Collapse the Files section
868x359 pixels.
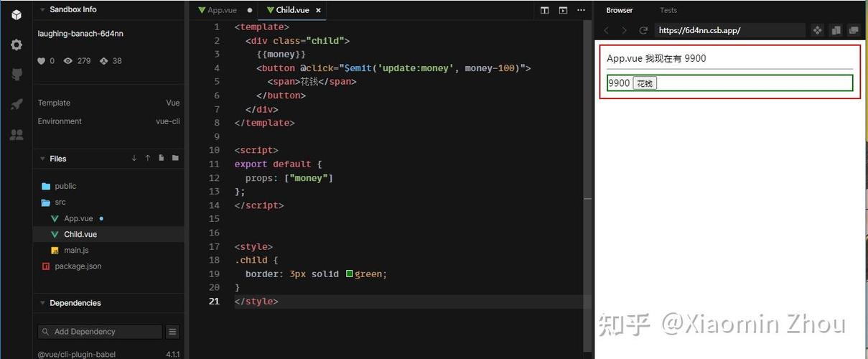42,159
